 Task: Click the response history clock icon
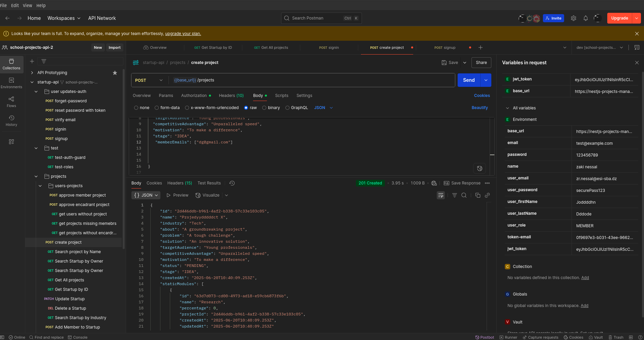coord(232,183)
